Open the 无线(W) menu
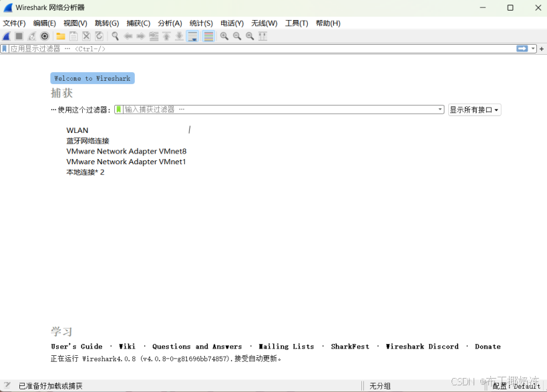 (x=264, y=23)
